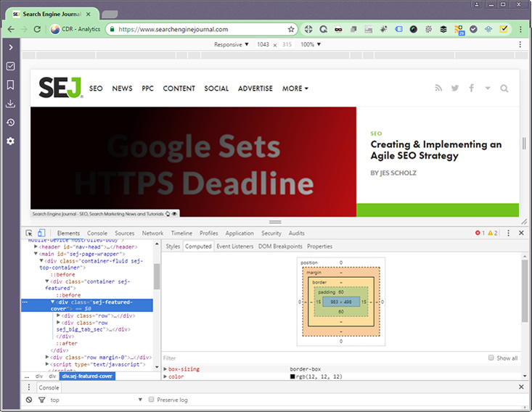Open the SEJ Twitter icon
Screen dimensions: 532x412
click(455, 88)
